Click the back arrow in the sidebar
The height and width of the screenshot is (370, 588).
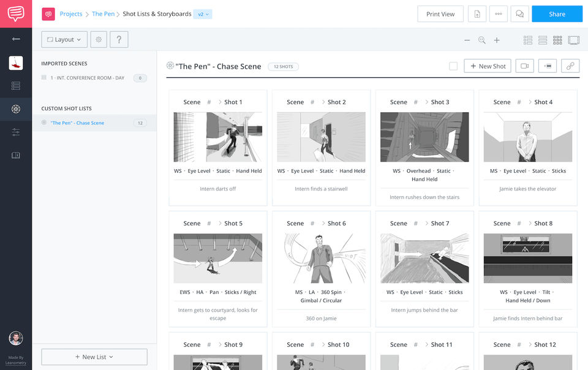tap(16, 39)
